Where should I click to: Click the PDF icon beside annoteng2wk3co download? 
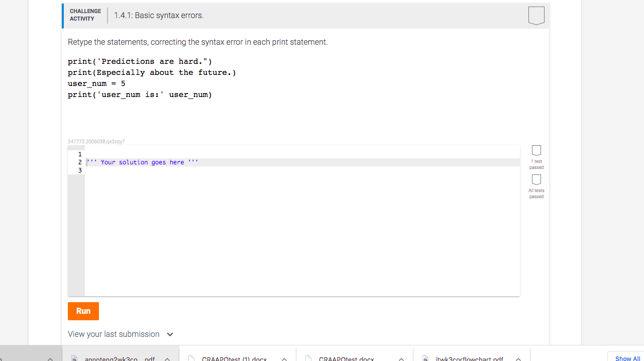[74, 358]
